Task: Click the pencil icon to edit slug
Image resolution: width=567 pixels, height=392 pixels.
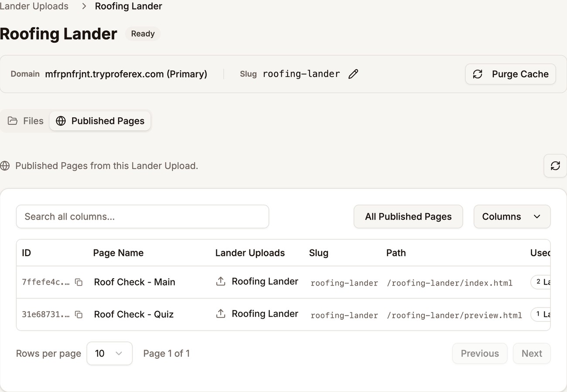Action: (x=353, y=74)
